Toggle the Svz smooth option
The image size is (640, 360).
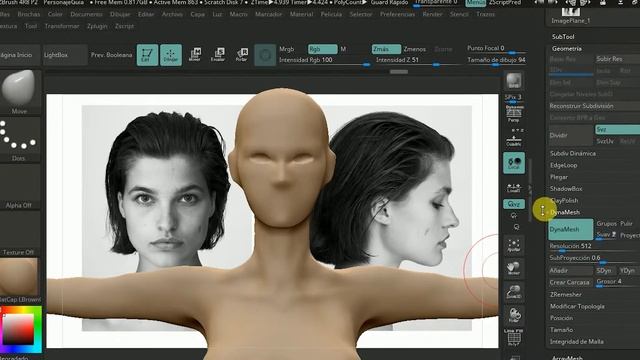point(617,129)
